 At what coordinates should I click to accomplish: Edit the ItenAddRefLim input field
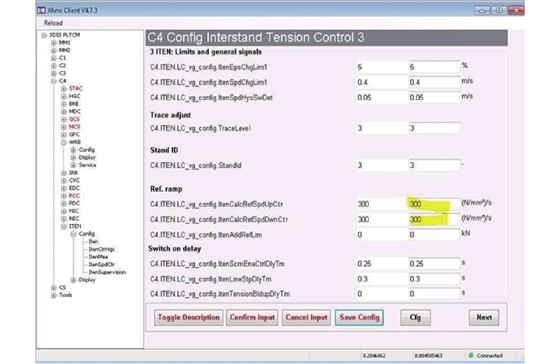pos(434,235)
